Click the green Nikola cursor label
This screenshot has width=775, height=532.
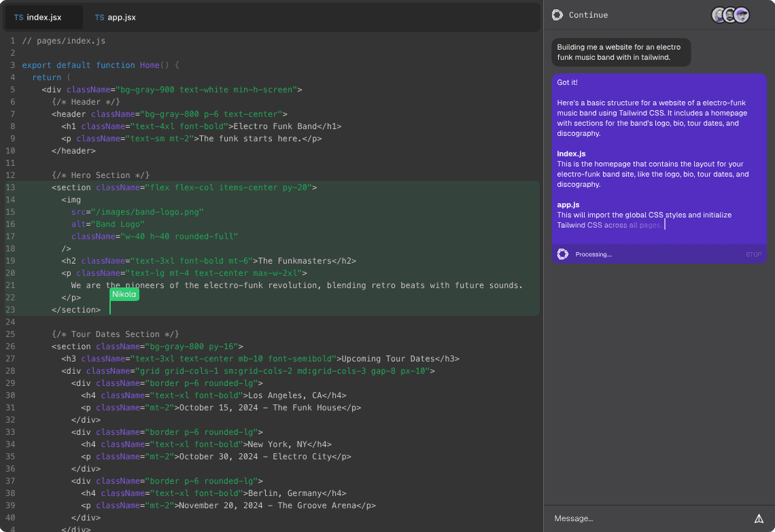[124, 294]
